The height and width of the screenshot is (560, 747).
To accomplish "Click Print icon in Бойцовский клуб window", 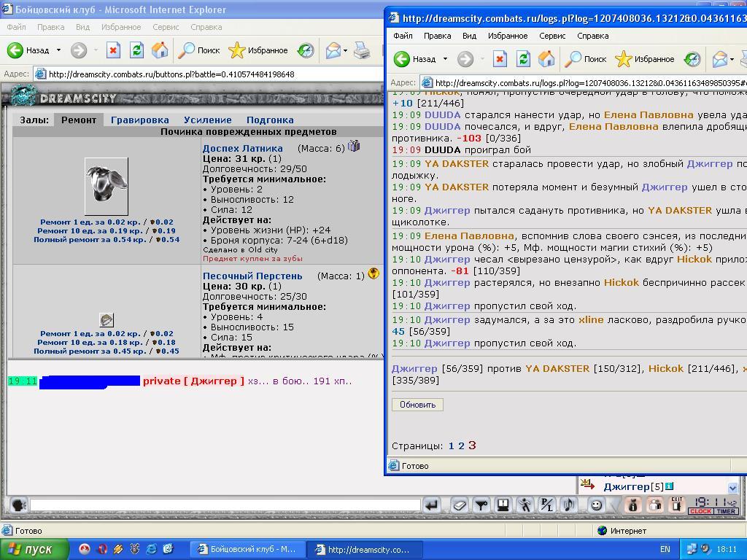I will (x=362, y=50).
